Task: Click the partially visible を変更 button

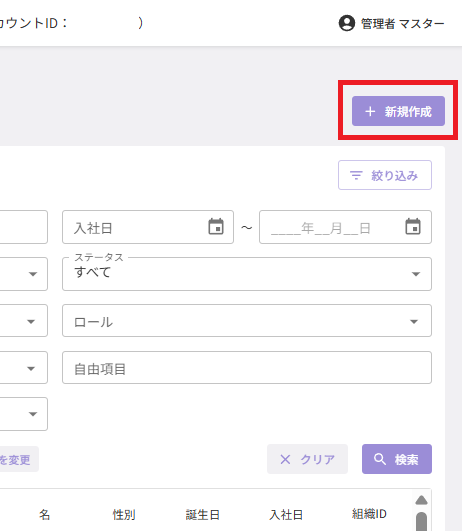Action: click(x=19, y=459)
